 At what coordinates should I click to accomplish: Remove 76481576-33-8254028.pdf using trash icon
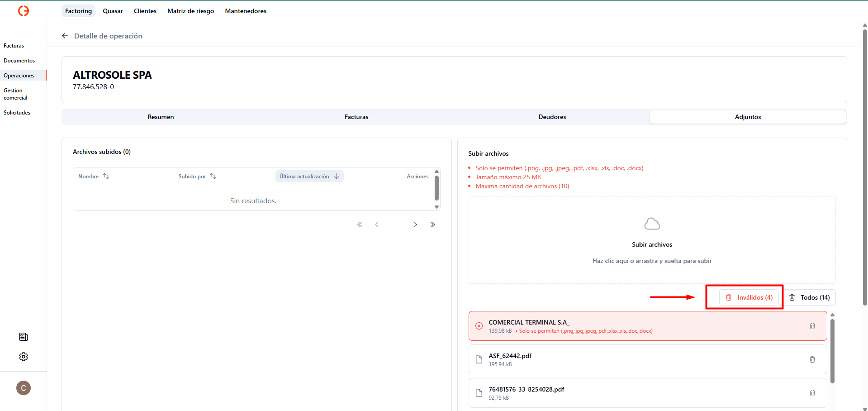point(812,393)
